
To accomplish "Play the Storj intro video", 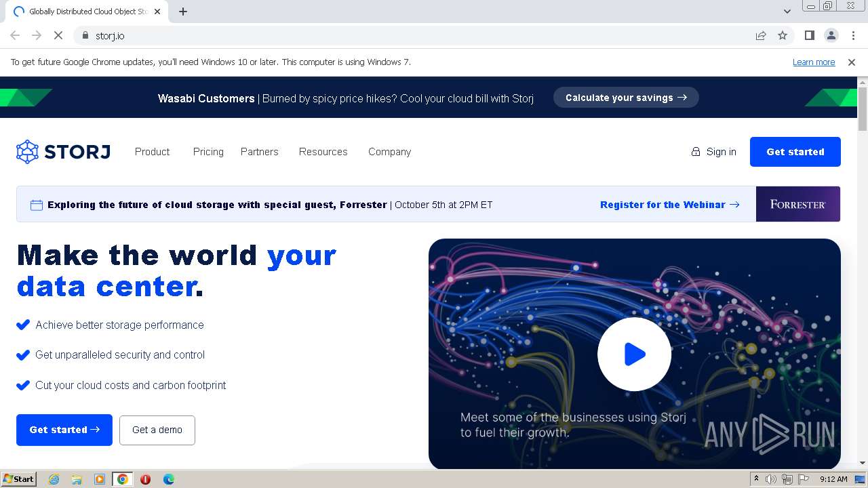I will click(x=634, y=354).
